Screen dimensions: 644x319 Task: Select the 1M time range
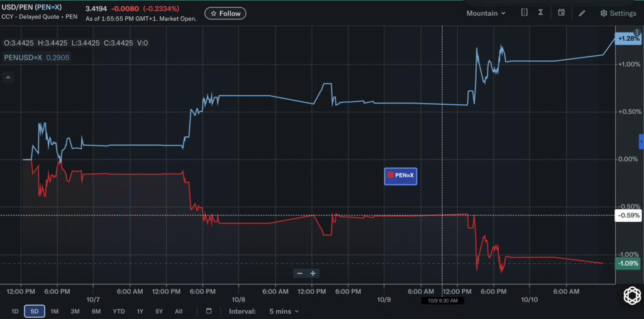tap(54, 311)
